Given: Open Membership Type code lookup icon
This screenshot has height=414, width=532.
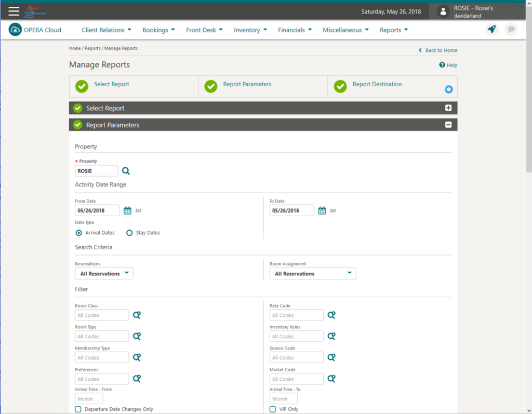Looking at the screenshot, I should coord(137,357).
